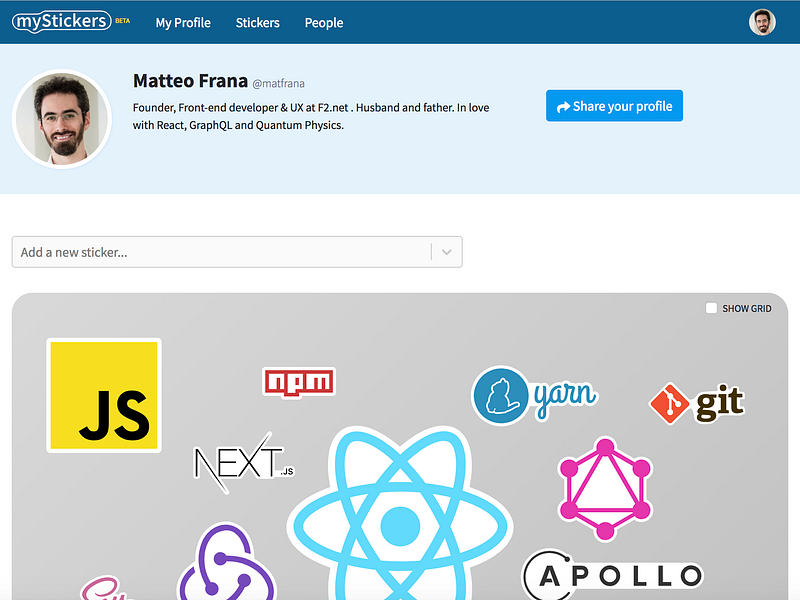The width and height of the screenshot is (800, 600).
Task: Open the user avatar menu in header
Action: pos(762,22)
